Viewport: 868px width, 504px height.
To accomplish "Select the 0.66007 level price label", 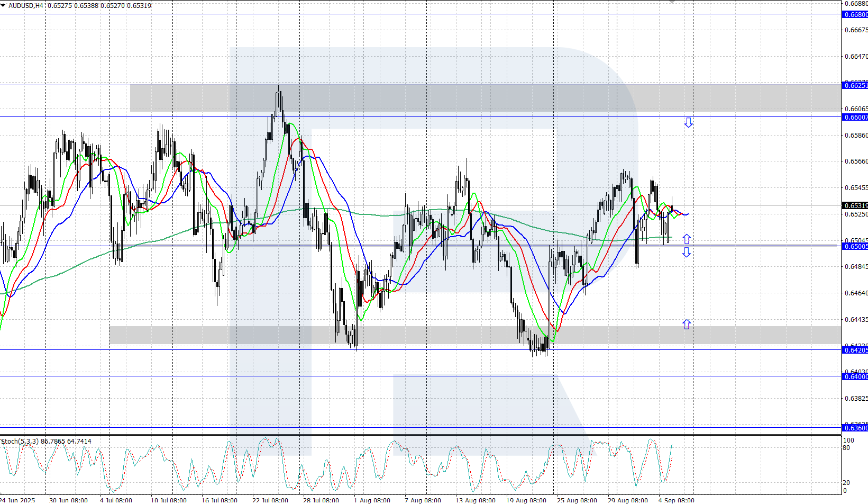I will [854, 117].
